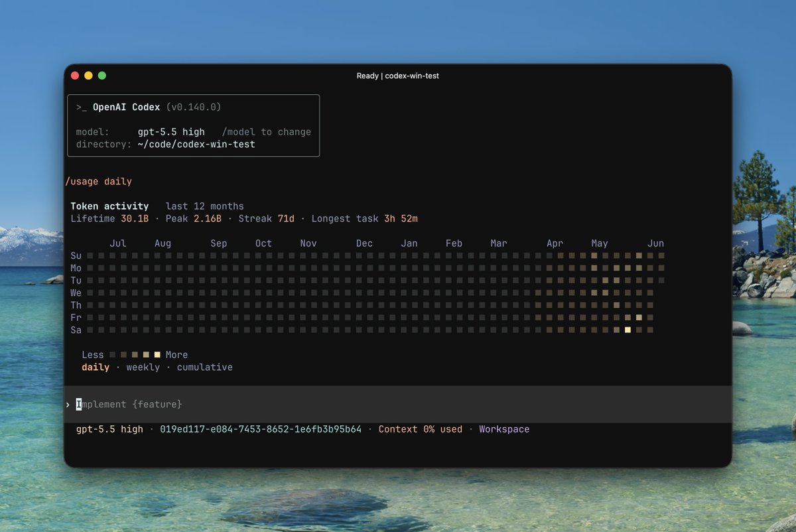Image resolution: width=796 pixels, height=532 pixels.
Task: Click the window title Ready | codex-win-test
Action: coord(398,76)
